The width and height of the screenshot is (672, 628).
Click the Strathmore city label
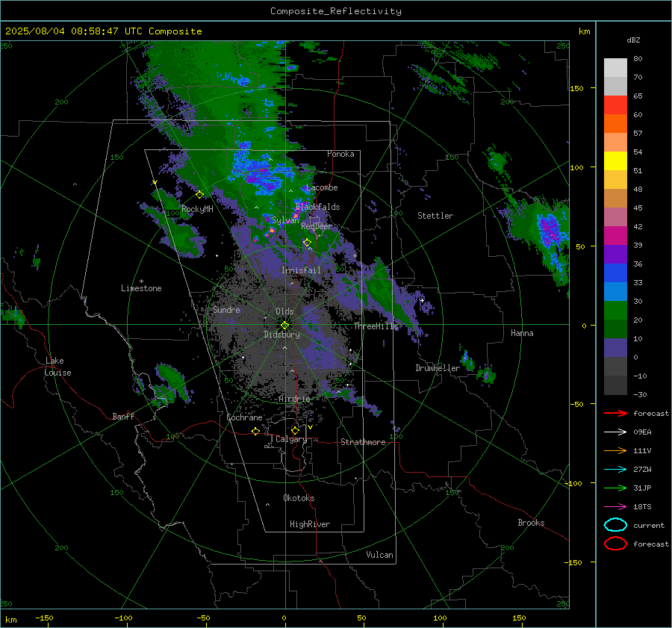pyautogui.click(x=363, y=442)
